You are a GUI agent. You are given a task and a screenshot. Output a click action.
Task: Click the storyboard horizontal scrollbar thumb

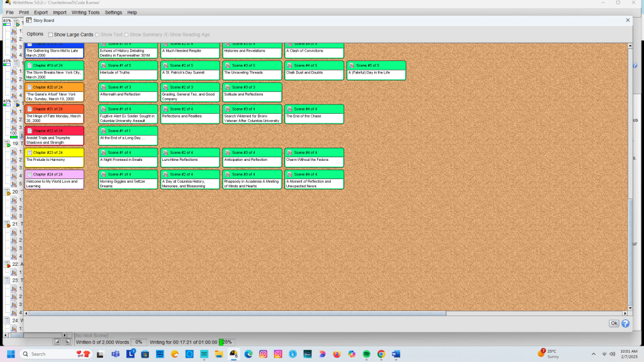pyautogui.click(x=235, y=313)
